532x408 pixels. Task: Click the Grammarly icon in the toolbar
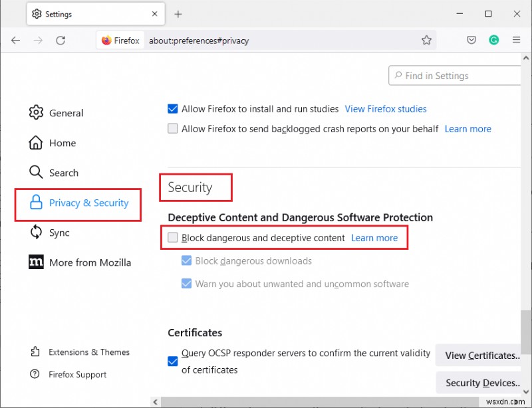[494, 40]
